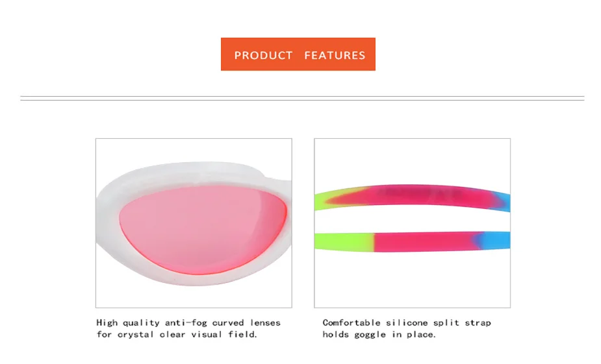Open the silicone strap close-up image
This screenshot has height=364, width=601.
point(412,223)
